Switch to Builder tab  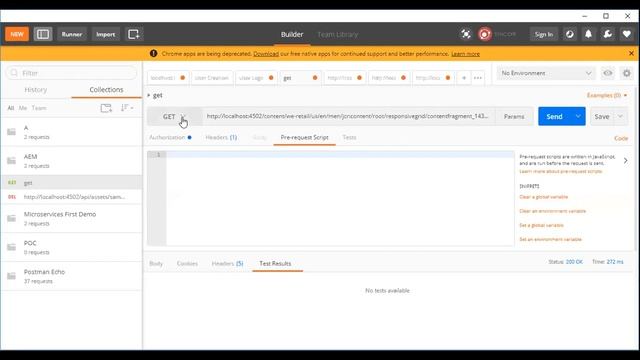click(x=292, y=34)
